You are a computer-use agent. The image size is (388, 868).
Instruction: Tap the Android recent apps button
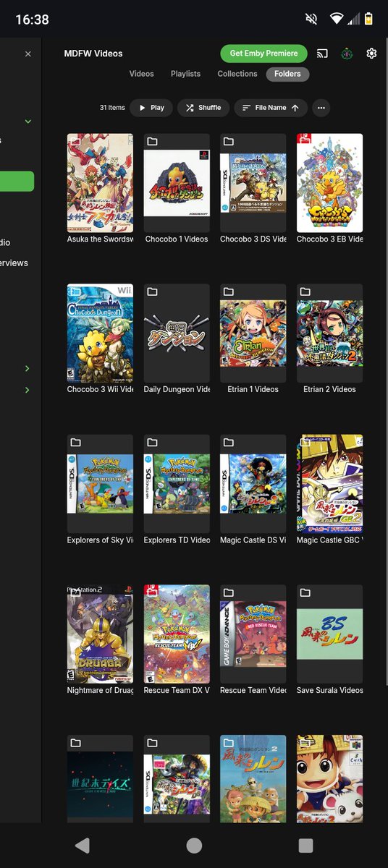305,846
